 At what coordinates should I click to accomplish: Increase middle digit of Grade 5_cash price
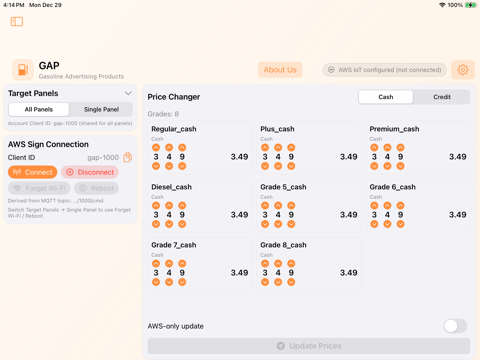pyautogui.click(x=278, y=205)
